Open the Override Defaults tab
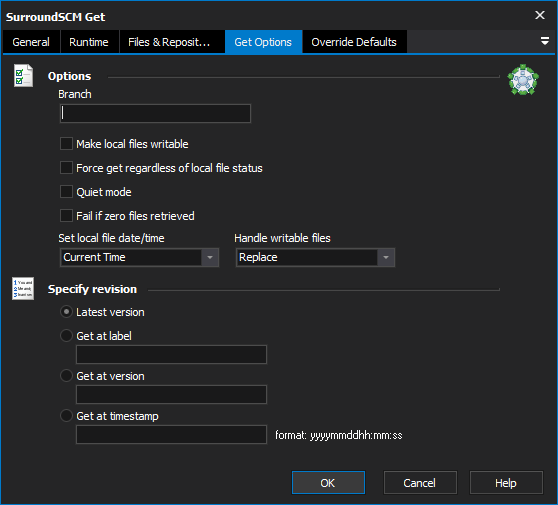 pos(354,42)
